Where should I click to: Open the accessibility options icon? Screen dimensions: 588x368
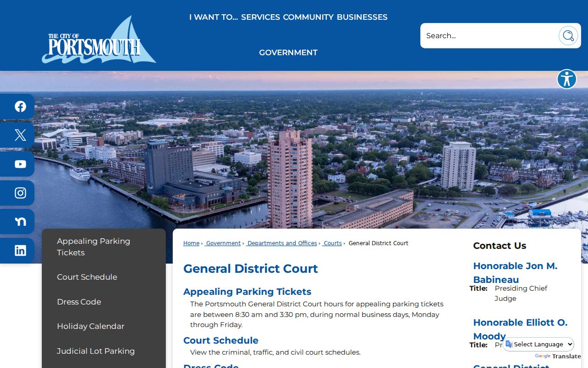click(x=567, y=79)
